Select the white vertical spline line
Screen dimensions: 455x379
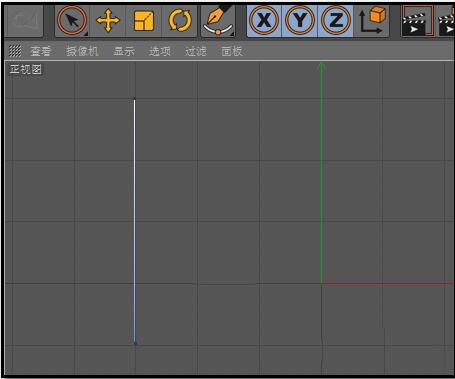[x=135, y=220]
